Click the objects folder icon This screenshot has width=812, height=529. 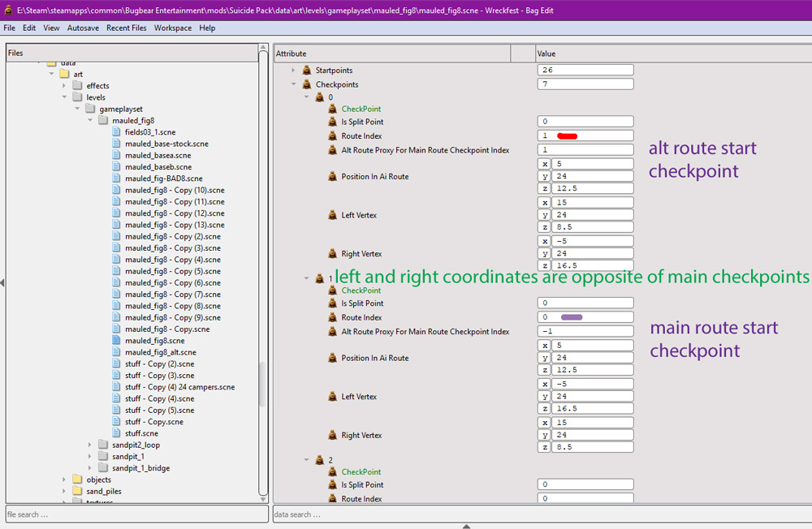click(x=78, y=480)
